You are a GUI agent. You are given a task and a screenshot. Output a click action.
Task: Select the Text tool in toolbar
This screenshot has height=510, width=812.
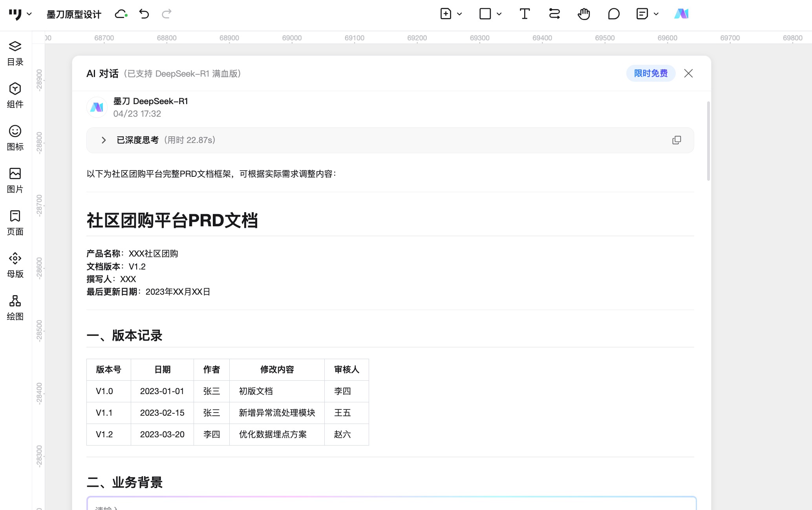pyautogui.click(x=524, y=14)
